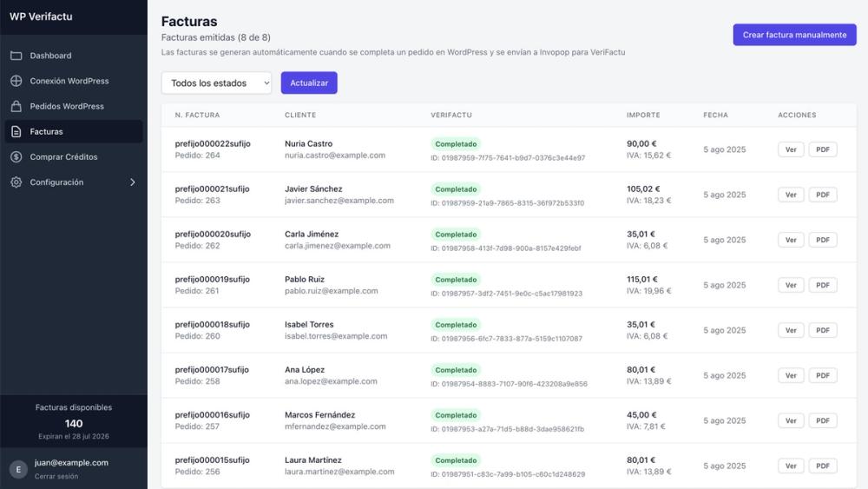Expand the Configuración submenu chevron
This screenshot has width=868, height=489.
[132, 182]
